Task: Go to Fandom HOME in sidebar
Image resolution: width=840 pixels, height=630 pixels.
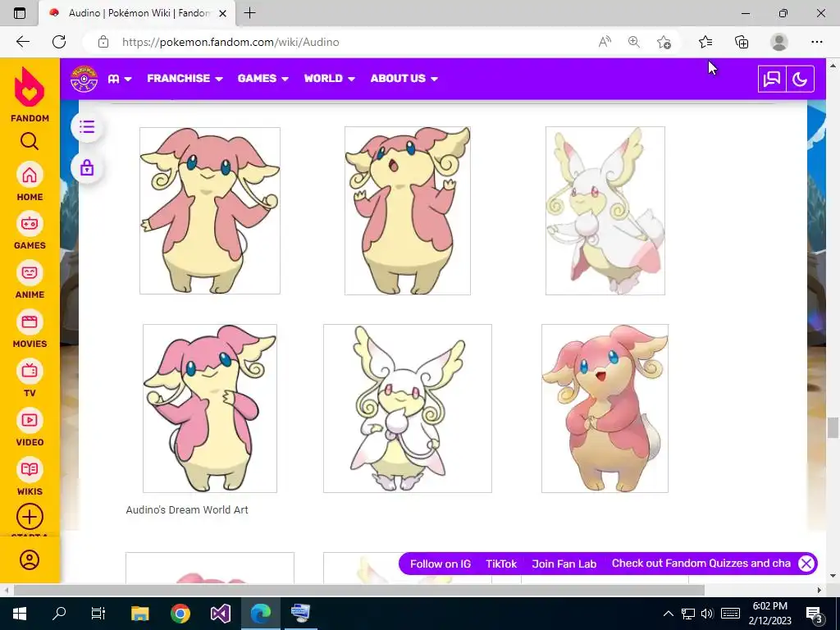Action: point(30,181)
